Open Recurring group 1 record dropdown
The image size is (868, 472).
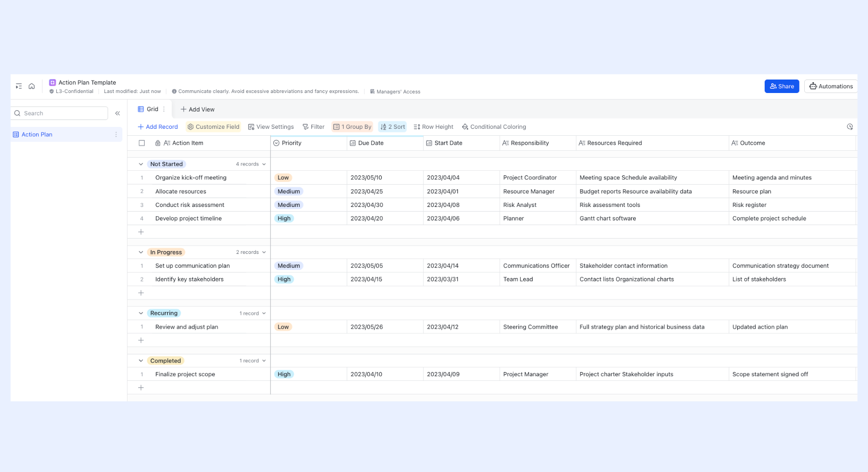coord(253,313)
